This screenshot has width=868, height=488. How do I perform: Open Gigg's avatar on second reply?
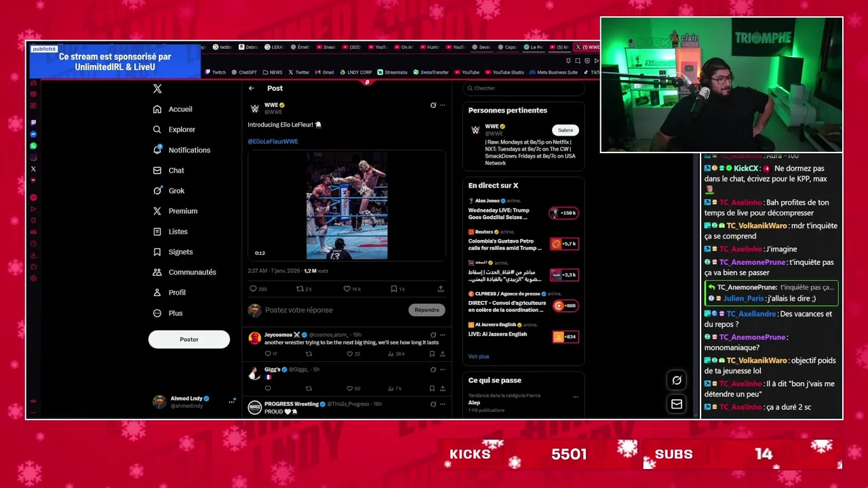click(x=255, y=373)
